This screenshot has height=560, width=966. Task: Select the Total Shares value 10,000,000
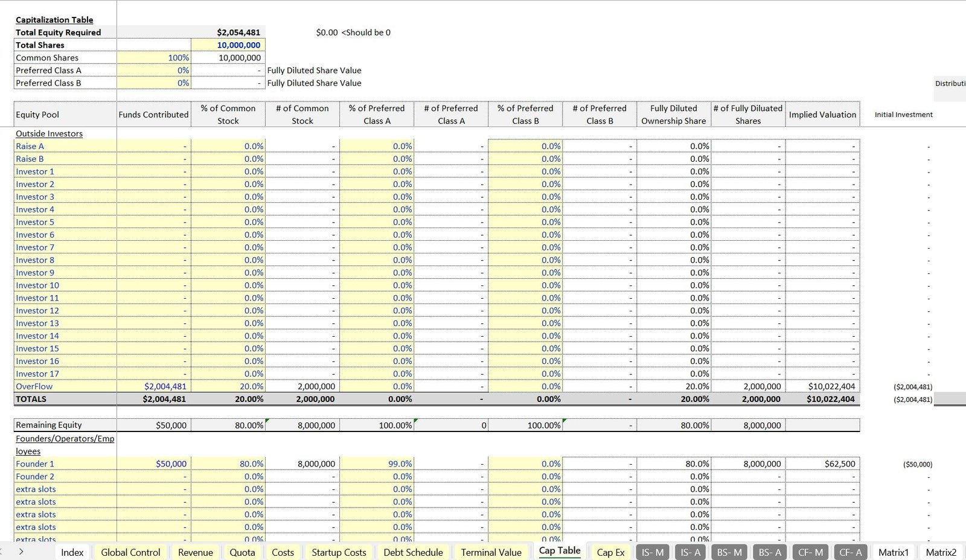pos(228,45)
